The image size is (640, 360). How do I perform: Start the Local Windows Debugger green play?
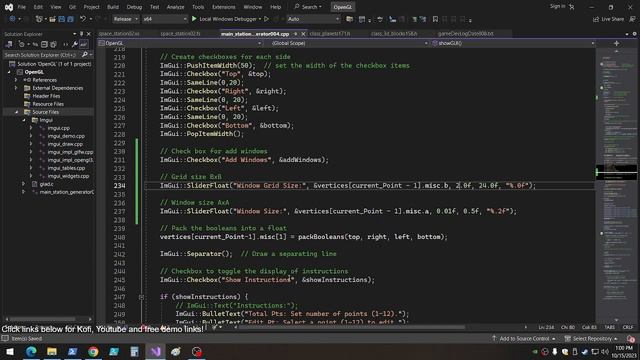[x=194, y=19]
